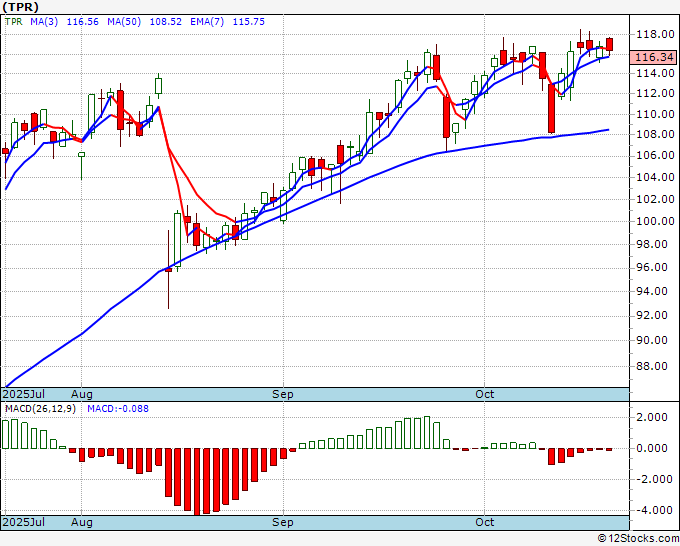The height and width of the screenshot is (546, 680).
Task: Click the 2.000 MACD axis label
Action: 653,417
